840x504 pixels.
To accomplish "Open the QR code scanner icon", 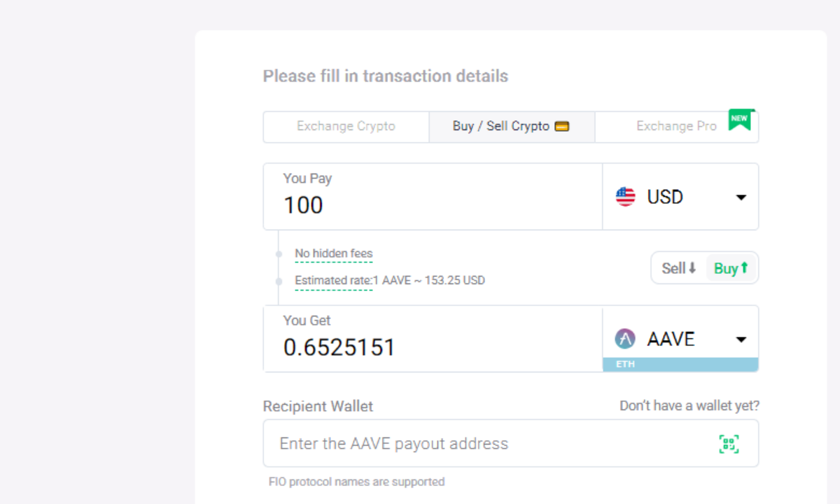I will pyautogui.click(x=729, y=444).
